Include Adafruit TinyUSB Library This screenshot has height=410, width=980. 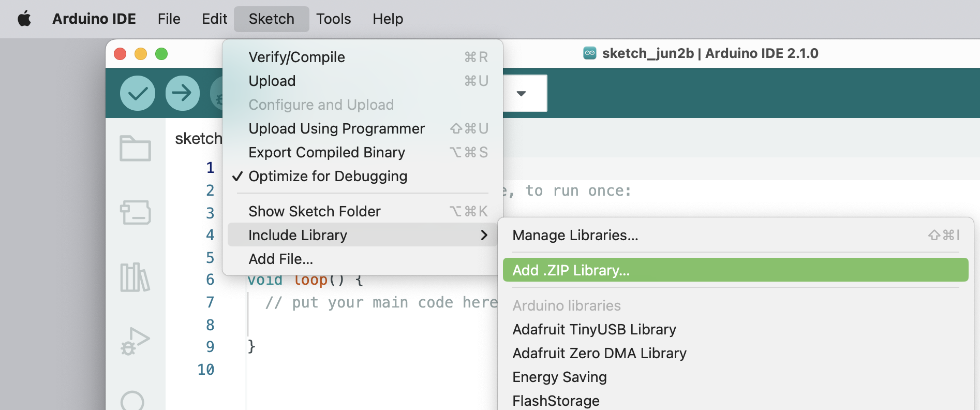[x=735, y=329]
